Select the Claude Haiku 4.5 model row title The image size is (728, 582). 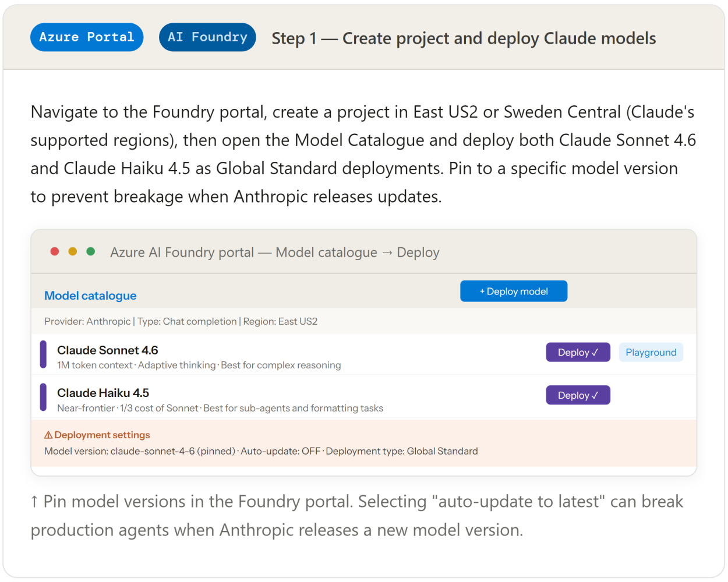103,393
